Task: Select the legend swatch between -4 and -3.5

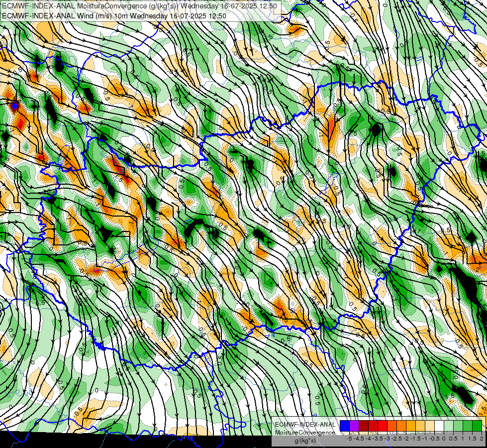Action: pyautogui.click(x=373, y=426)
